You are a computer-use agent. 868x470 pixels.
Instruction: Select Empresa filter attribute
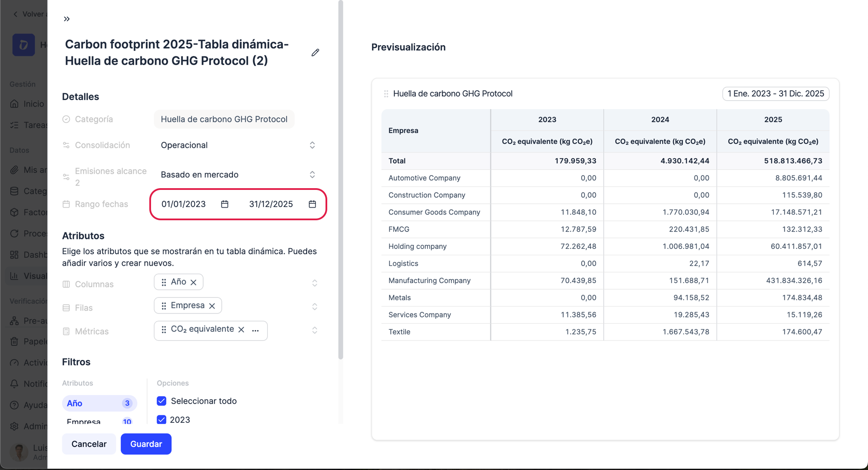[x=99, y=421]
